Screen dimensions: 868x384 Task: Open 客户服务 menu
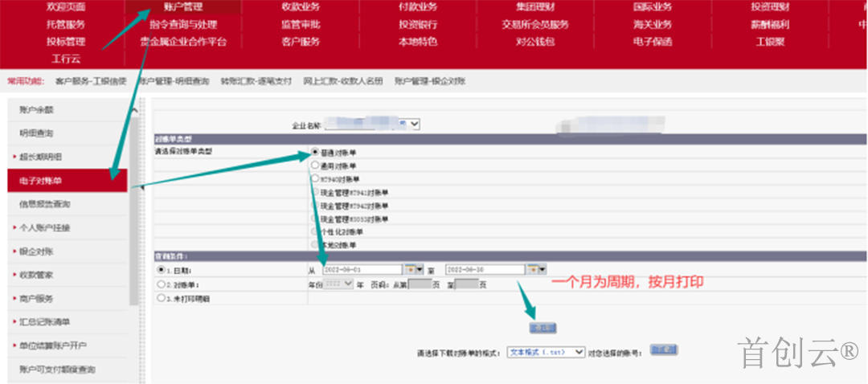click(x=301, y=42)
